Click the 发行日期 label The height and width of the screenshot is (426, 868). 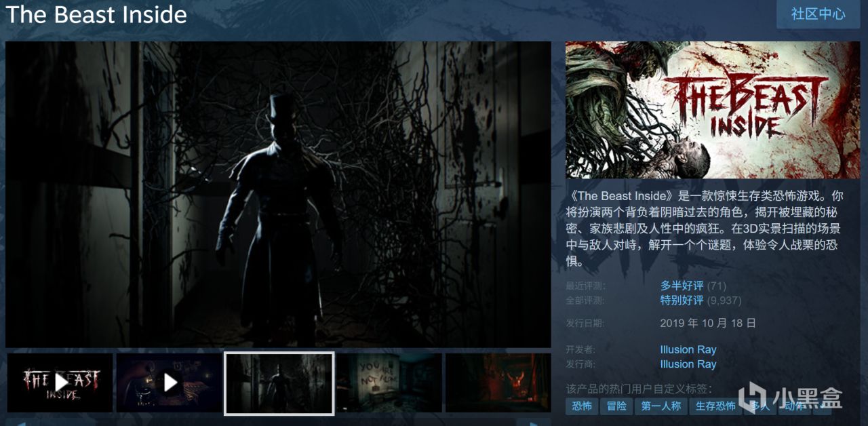pyautogui.click(x=585, y=323)
